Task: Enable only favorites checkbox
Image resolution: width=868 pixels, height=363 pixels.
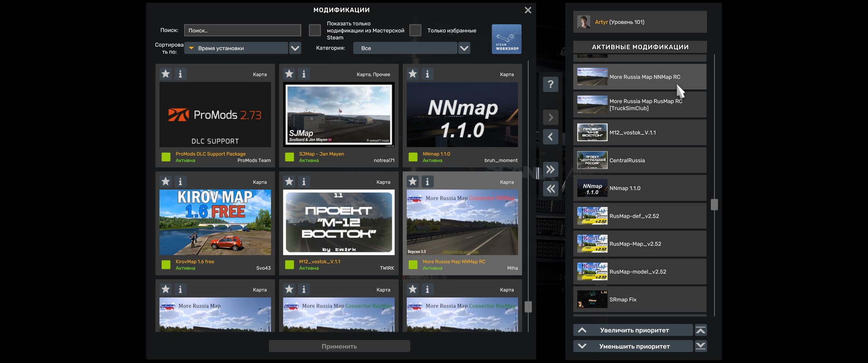Action: [x=415, y=30]
